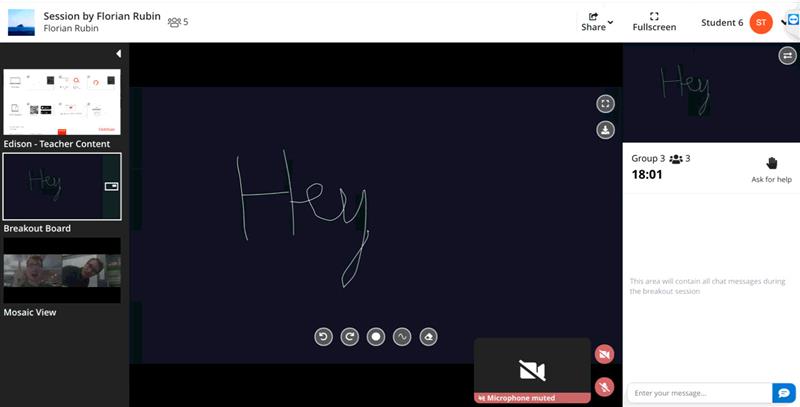Unmute the microphone
This screenshot has width=800, height=407.
[604, 386]
